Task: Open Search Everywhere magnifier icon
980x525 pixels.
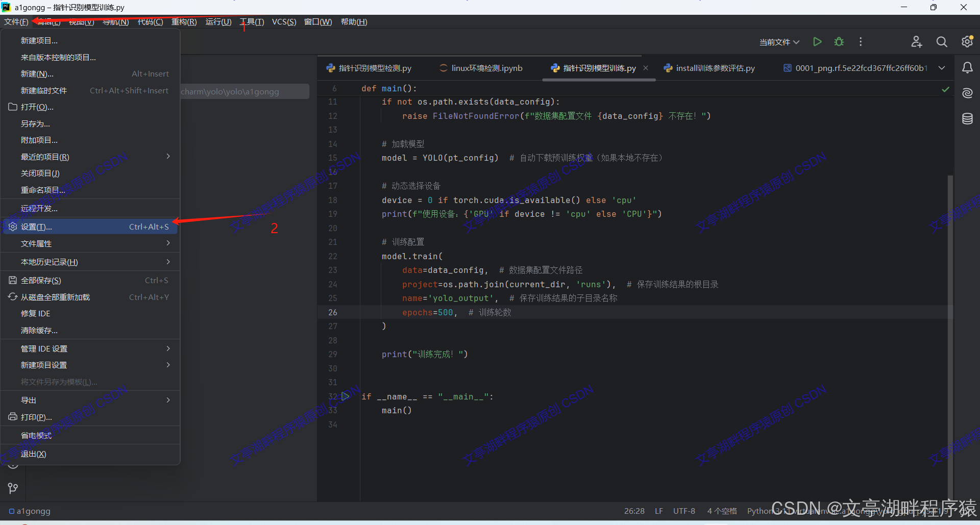Action: click(942, 42)
